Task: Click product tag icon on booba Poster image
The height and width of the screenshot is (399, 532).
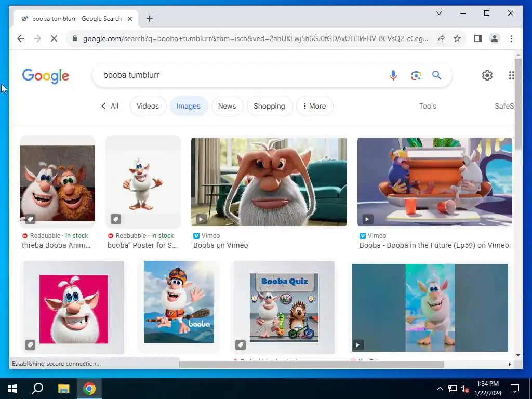Action: pos(116,219)
